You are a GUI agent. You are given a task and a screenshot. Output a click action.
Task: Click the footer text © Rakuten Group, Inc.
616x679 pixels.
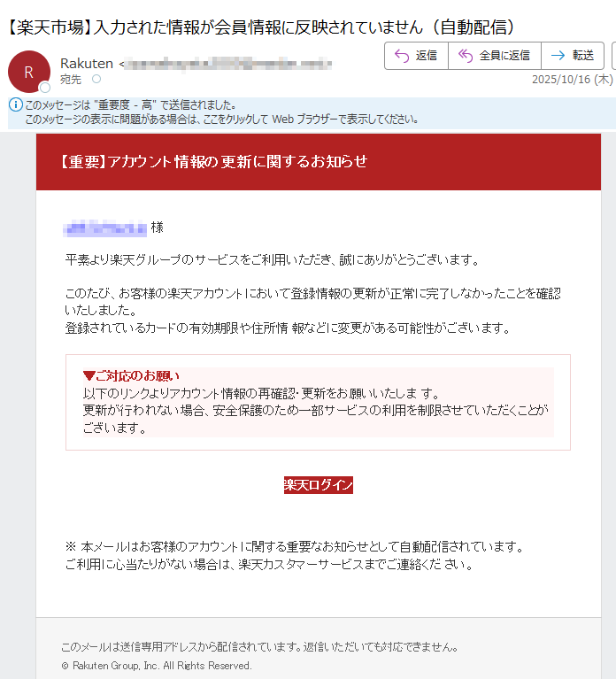(157, 666)
